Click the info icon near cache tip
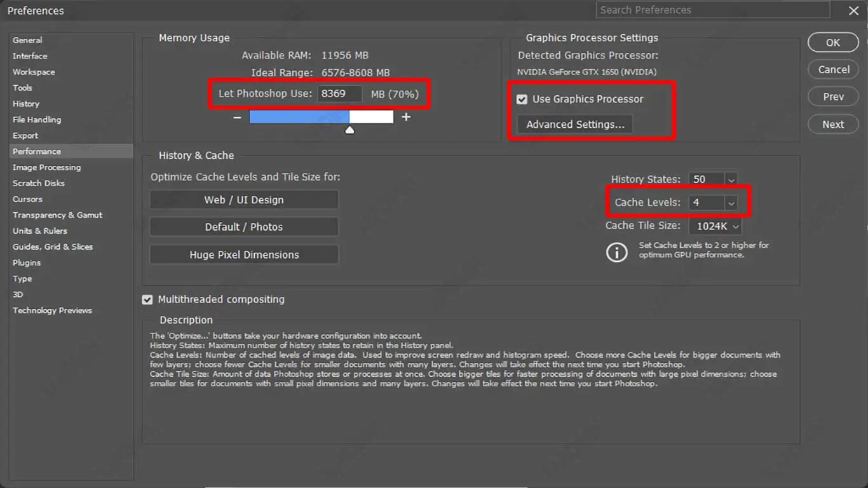Viewport: 868px width, 488px height. click(x=616, y=252)
